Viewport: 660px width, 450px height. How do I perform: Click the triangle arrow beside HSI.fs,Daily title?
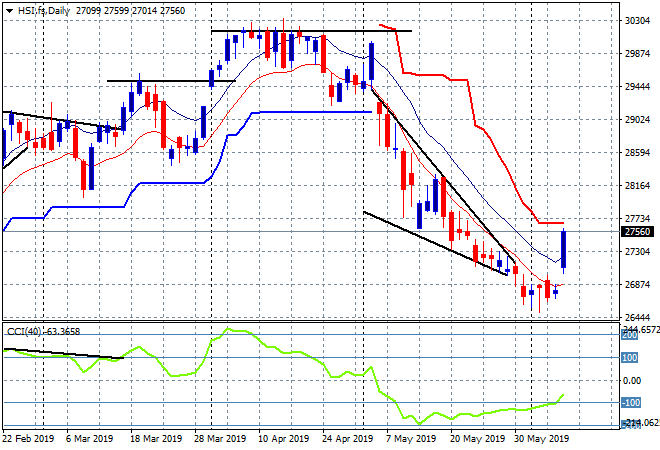[x=8, y=9]
